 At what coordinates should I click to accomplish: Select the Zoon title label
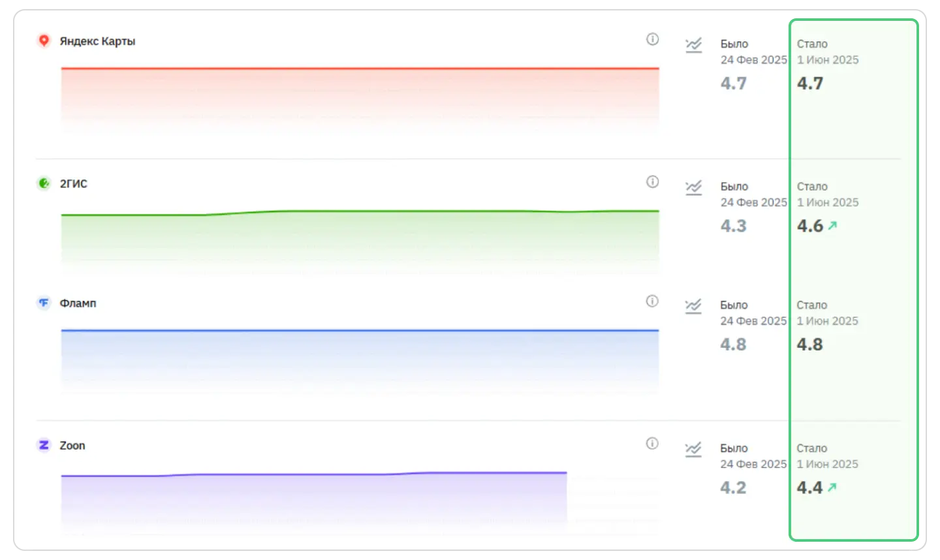pyautogui.click(x=72, y=446)
